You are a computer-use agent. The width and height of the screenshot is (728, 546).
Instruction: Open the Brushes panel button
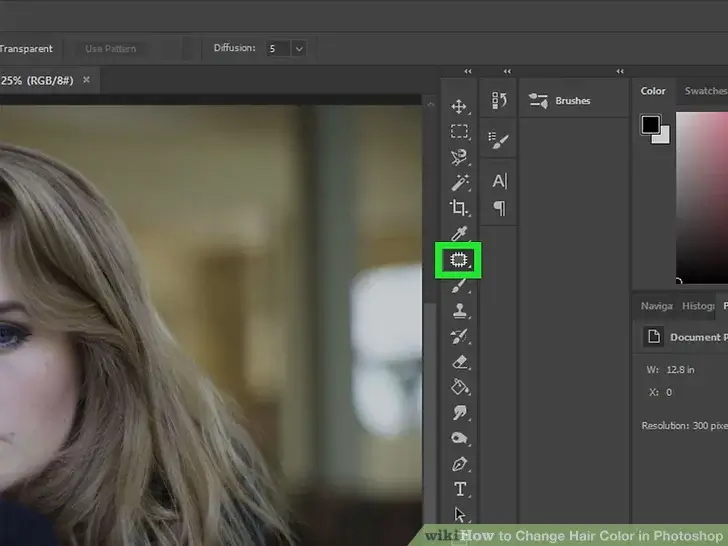pyautogui.click(x=560, y=101)
